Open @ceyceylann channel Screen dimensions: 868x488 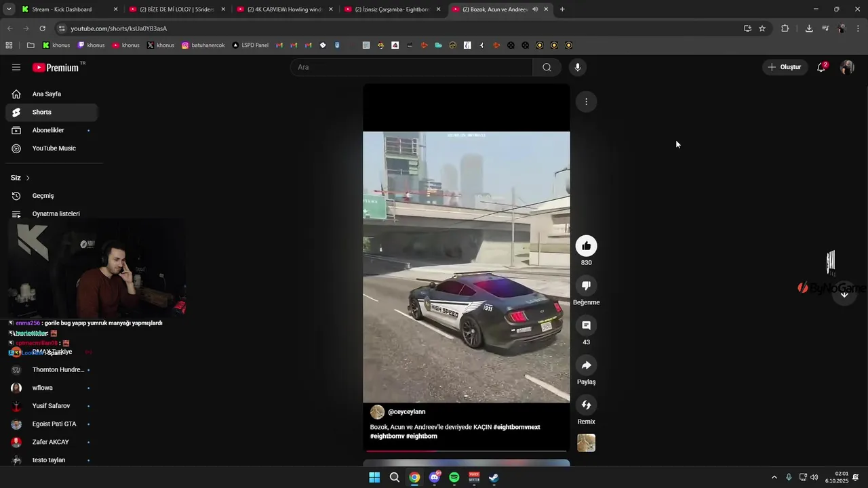(x=406, y=412)
